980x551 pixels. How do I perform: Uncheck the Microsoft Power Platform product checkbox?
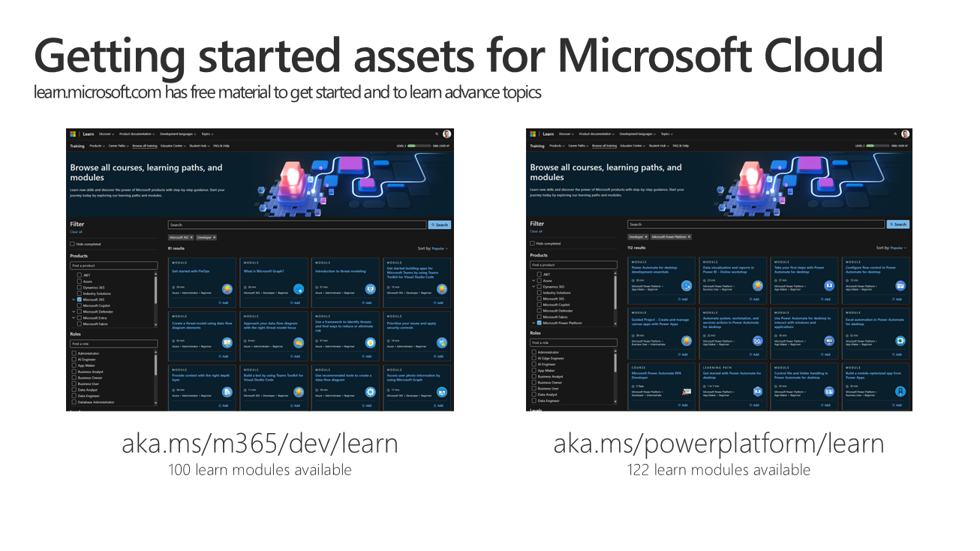pyautogui.click(x=539, y=323)
